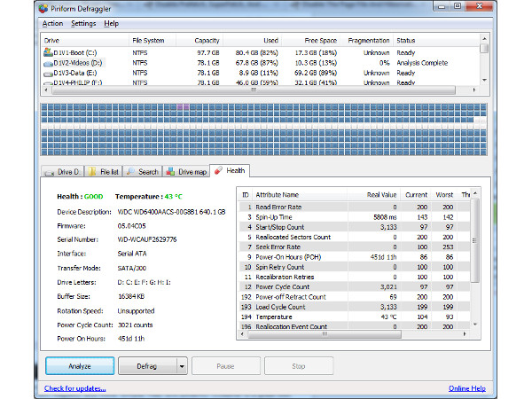Click the Real Value column header

(374, 195)
